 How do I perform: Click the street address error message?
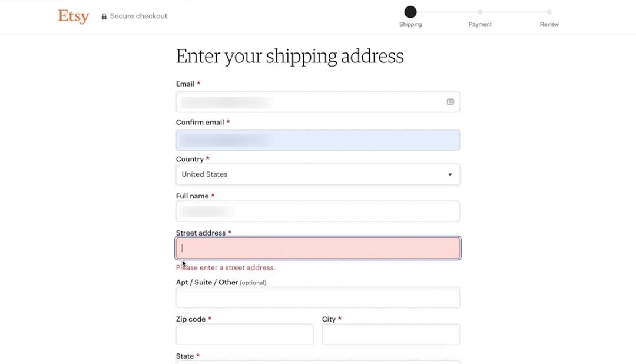226,267
